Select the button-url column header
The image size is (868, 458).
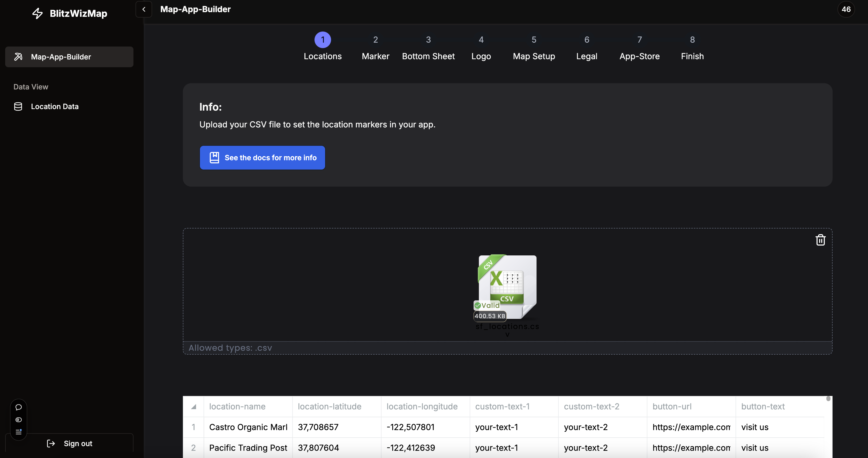tap(691, 407)
